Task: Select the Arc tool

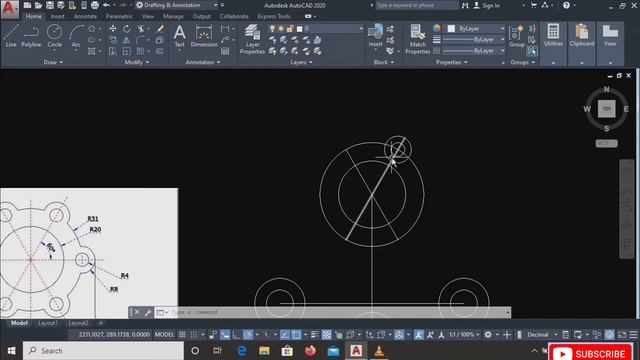Action: (x=76, y=36)
